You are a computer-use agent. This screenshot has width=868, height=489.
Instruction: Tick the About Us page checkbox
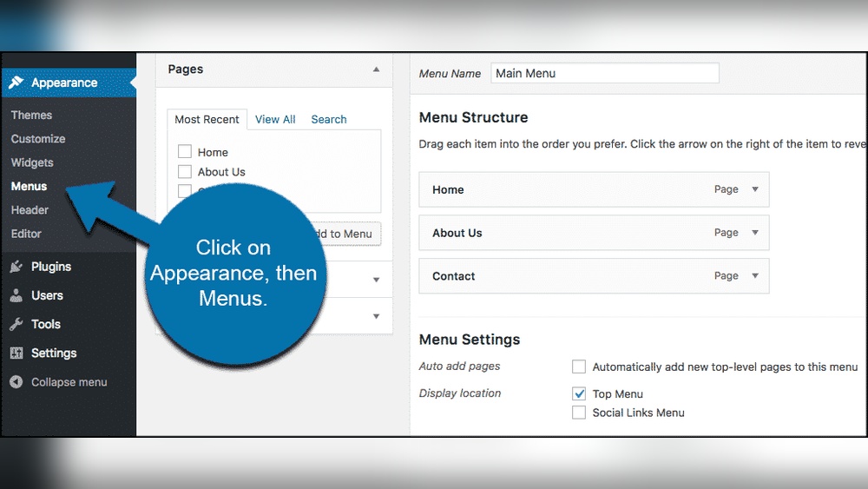184,171
